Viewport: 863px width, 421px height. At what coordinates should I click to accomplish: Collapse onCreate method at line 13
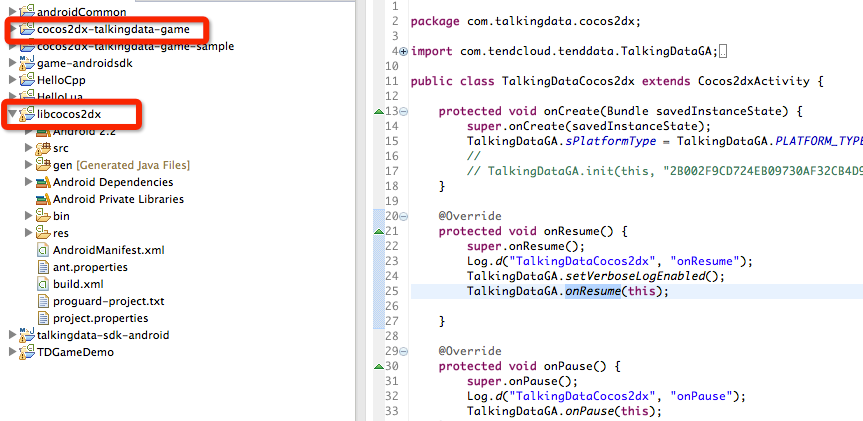[403, 112]
